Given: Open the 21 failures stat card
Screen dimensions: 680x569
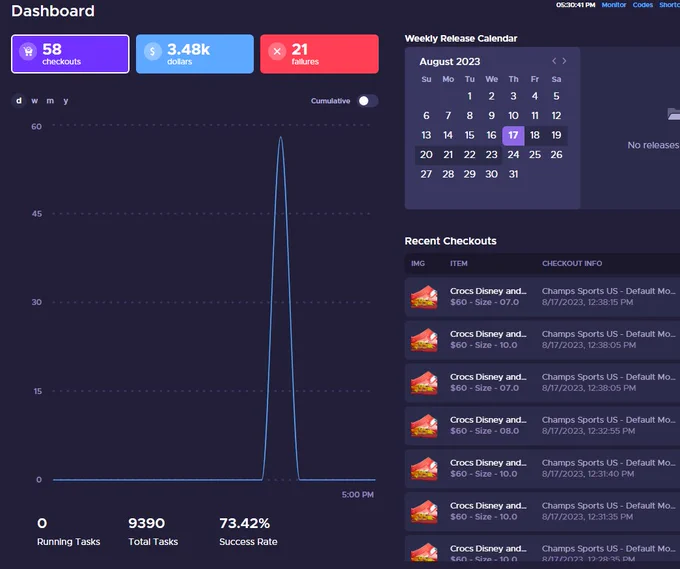Looking at the screenshot, I should click(319, 54).
